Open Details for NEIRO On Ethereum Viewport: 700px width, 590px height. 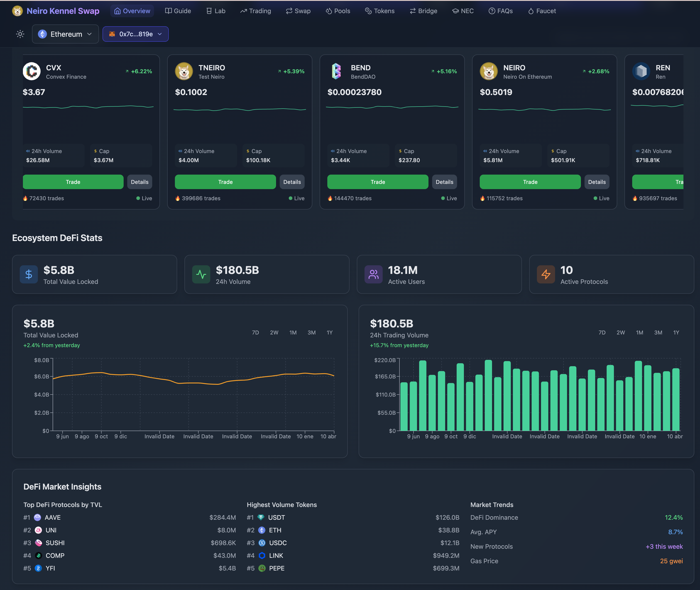point(597,182)
